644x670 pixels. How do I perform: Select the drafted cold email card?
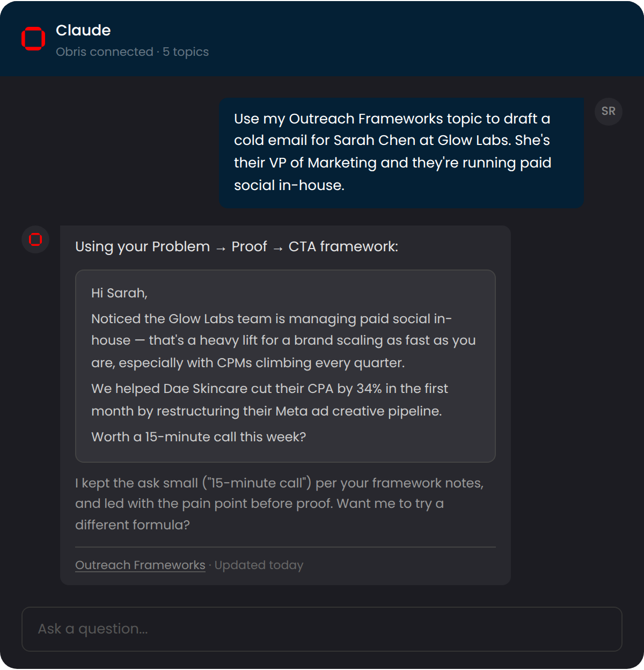(x=286, y=366)
